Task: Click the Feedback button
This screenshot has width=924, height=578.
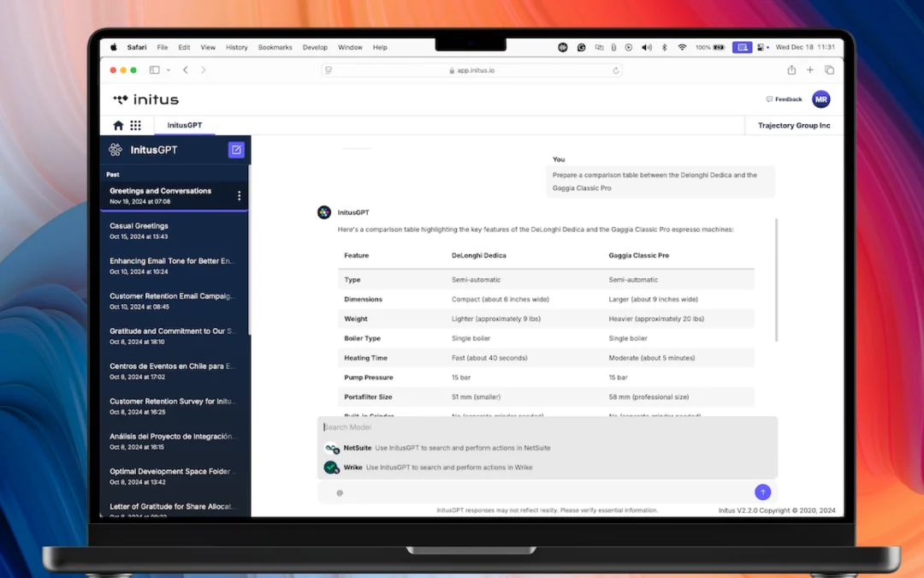Action: pyautogui.click(x=784, y=99)
